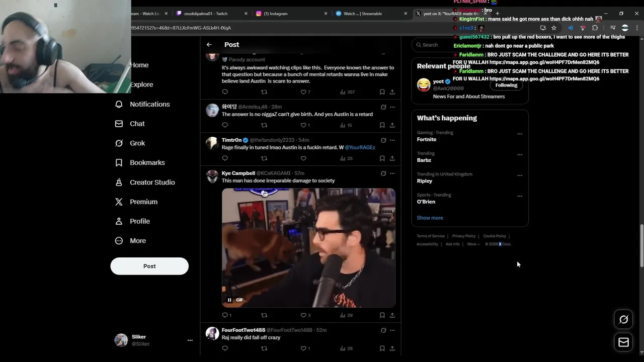
Task: Bookmark Kye Campbell's post
Action: point(382,315)
